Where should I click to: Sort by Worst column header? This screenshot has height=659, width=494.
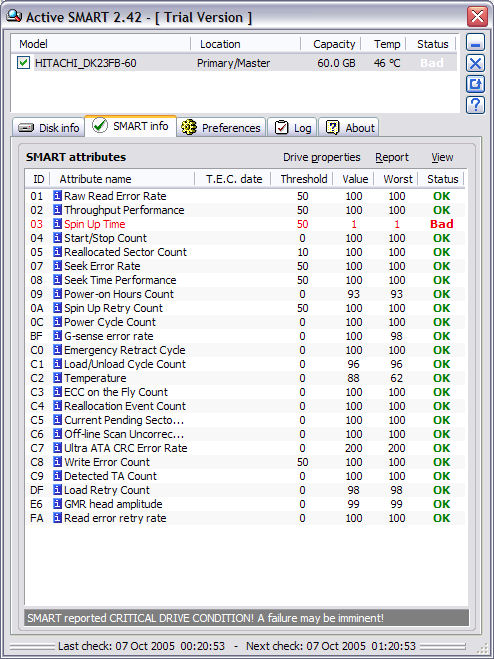point(396,179)
